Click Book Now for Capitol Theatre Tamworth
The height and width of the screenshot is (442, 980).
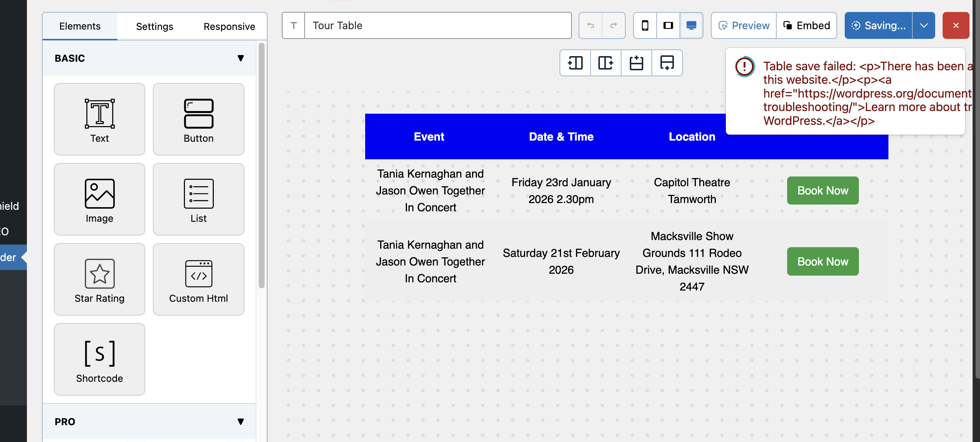[823, 190]
